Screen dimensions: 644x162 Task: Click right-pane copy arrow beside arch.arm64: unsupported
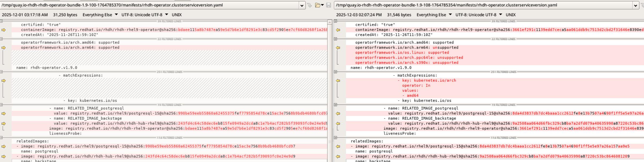[x=338, y=48]
